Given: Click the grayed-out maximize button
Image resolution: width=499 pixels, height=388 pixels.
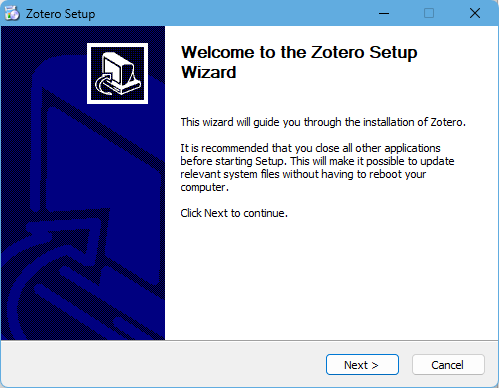Looking at the screenshot, I should (429, 13).
